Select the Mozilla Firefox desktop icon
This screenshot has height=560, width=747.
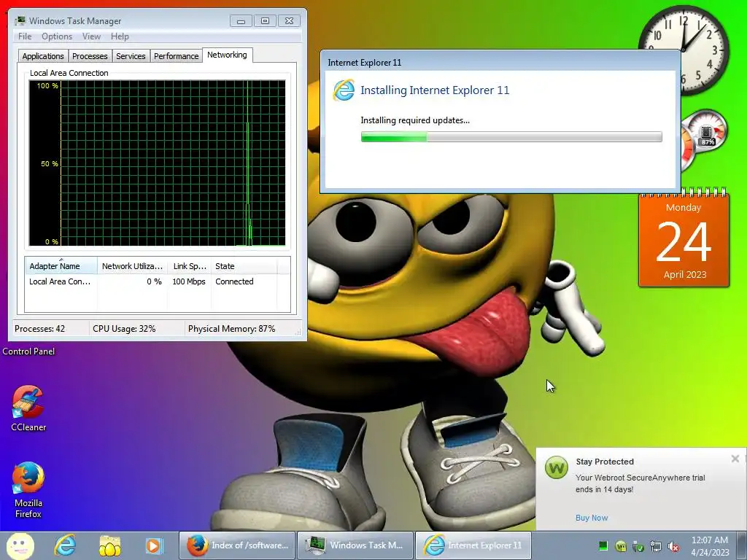click(28, 490)
